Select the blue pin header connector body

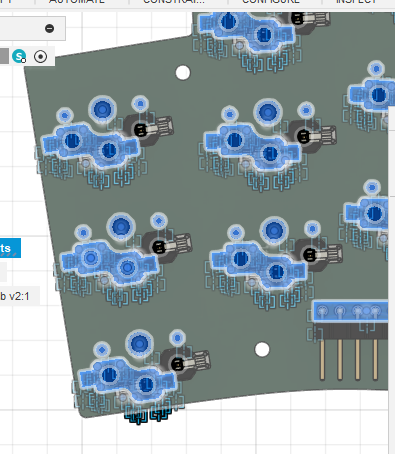click(350, 311)
